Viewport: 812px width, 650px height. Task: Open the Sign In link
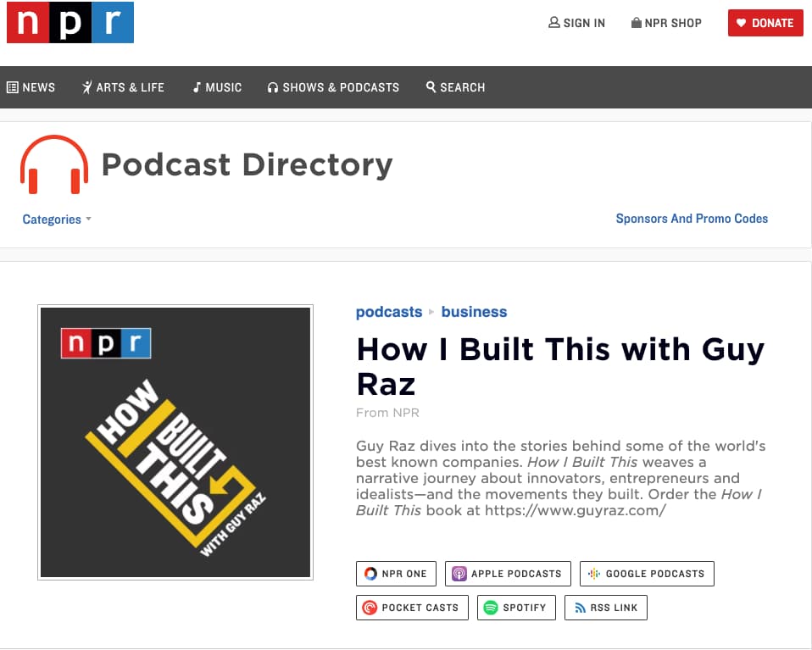576,23
